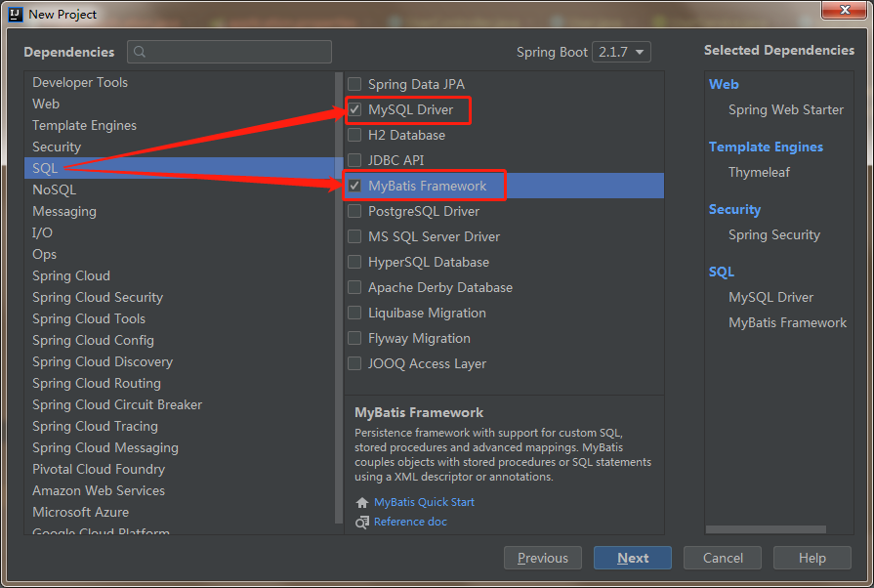Screen dimensions: 874x588
Task: Tick the H2 Database checkbox
Action: pos(354,135)
